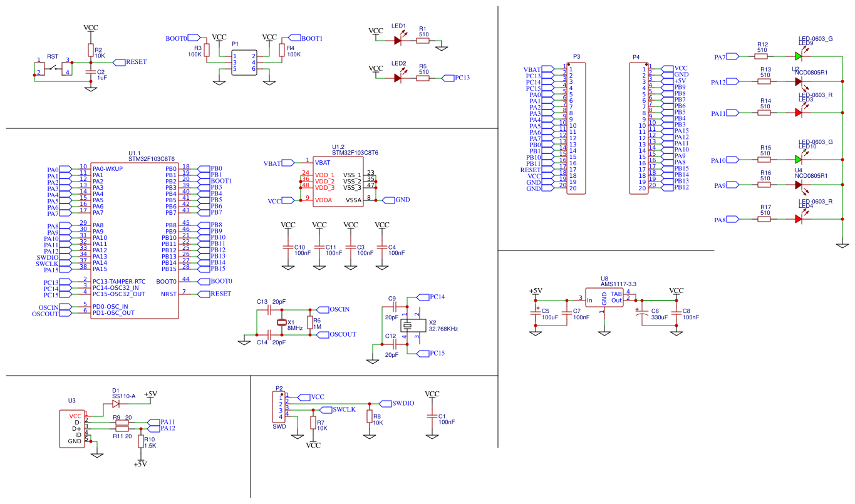Click the OSCOUT net label near C14
Image resolution: width=855 pixels, height=504 pixels.
pos(336,334)
